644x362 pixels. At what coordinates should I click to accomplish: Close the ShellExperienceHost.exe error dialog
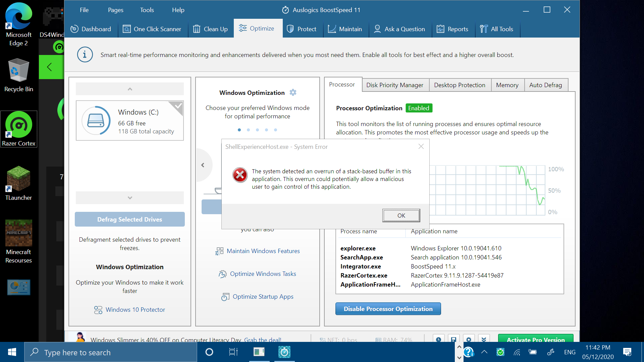[x=421, y=146]
